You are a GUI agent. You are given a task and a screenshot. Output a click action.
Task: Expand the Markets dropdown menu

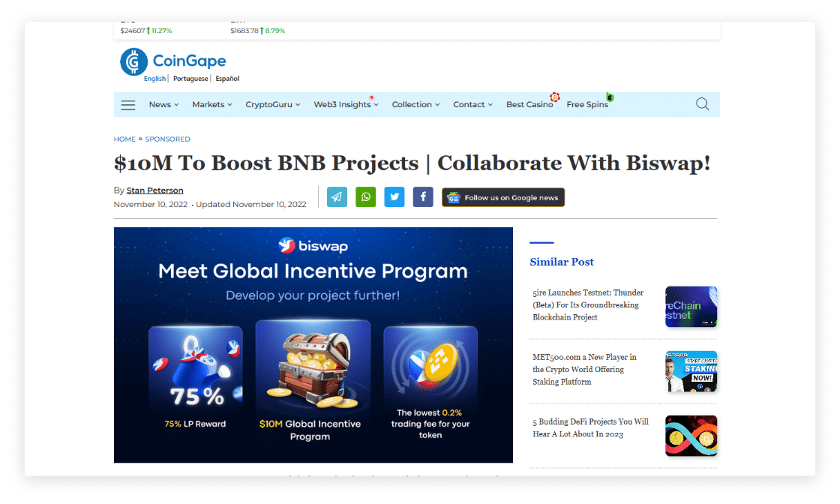pyautogui.click(x=211, y=105)
